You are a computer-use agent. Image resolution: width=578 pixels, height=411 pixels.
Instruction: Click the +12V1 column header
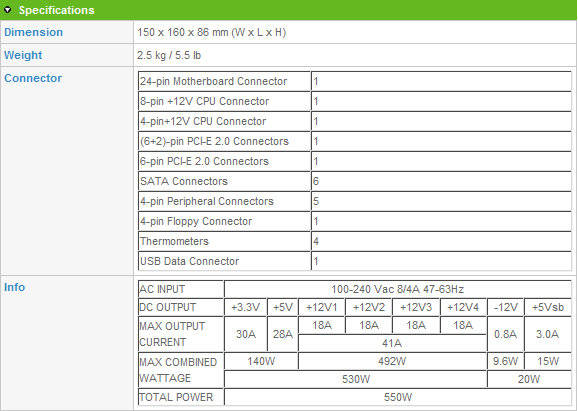point(322,307)
